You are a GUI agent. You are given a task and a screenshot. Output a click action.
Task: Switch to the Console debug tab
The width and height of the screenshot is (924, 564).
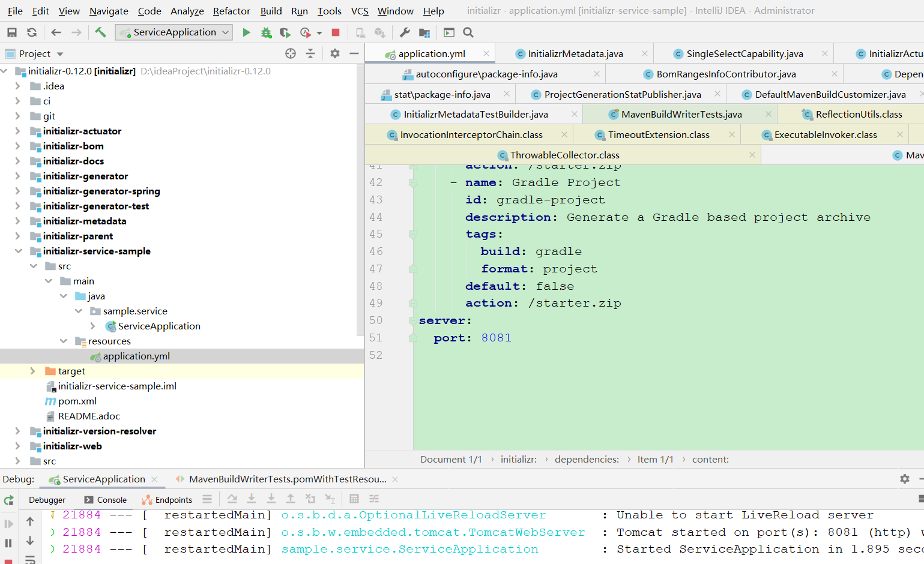(x=106, y=500)
